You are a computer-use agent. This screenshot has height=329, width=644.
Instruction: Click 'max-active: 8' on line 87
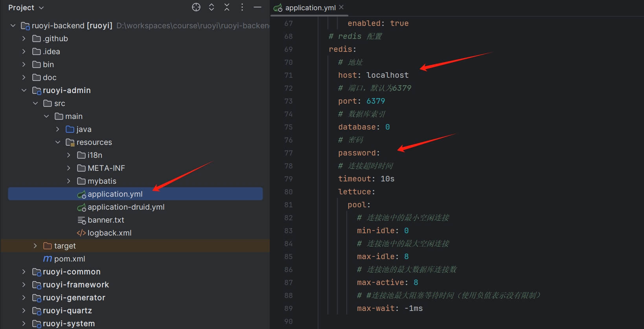pyautogui.click(x=387, y=282)
